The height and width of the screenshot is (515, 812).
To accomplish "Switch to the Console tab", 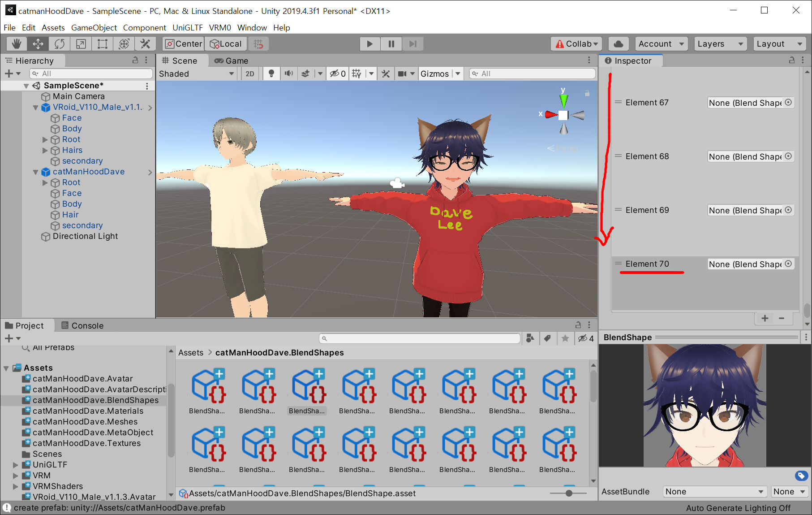I will pos(82,325).
